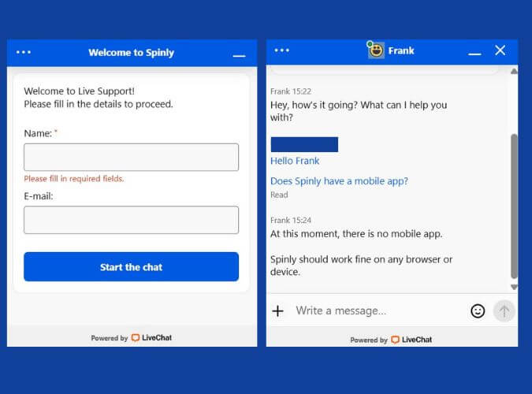The image size is (532, 394).
Task: Click the Name input field
Action: pos(131,157)
